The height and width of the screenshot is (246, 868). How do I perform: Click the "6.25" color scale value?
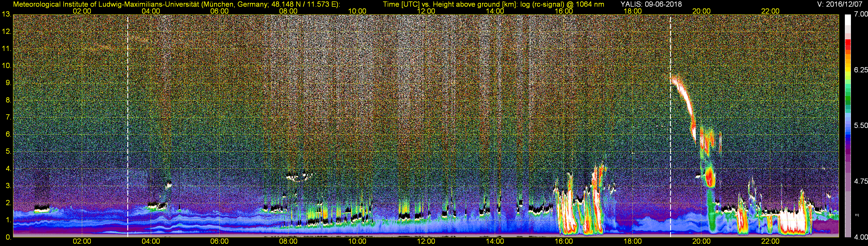[860, 70]
